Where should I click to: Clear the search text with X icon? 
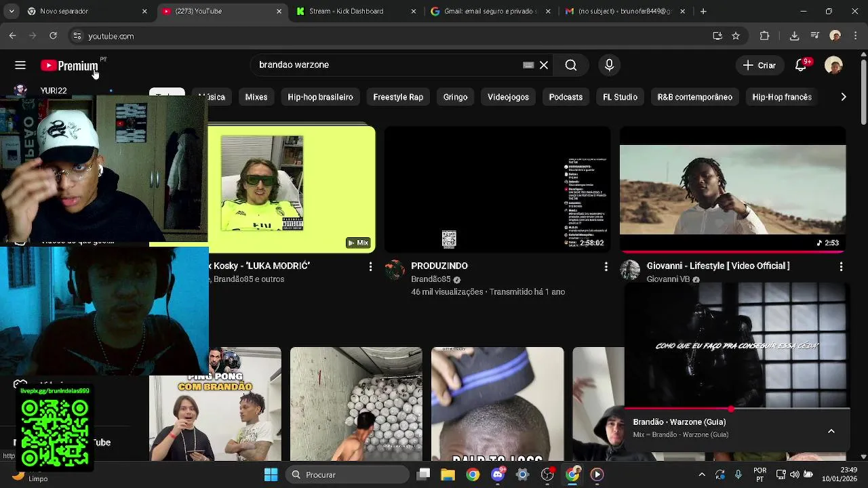(544, 65)
